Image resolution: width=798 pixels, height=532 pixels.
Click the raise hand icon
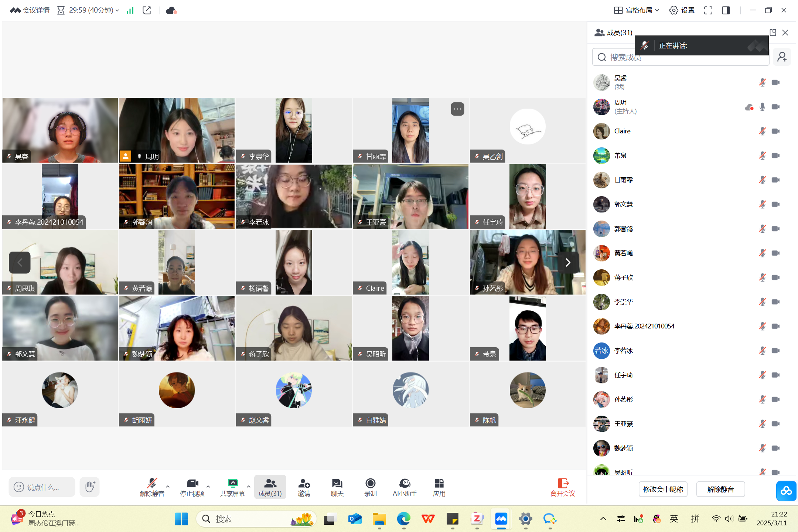(90, 487)
